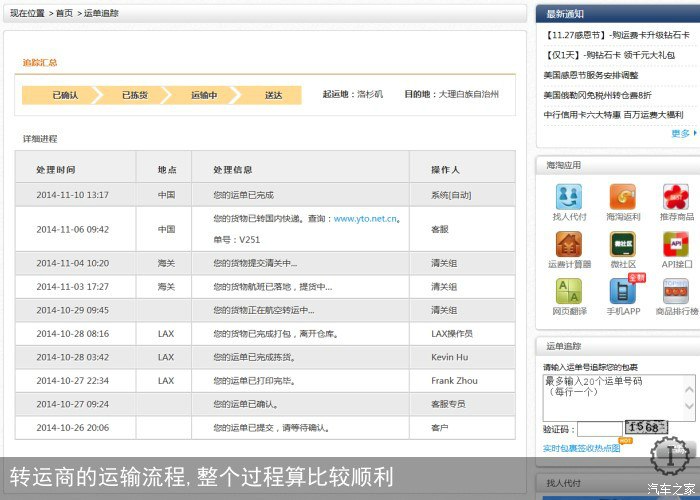The height and width of the screenshot is (500, 700).
Task: Open the 微社区 community icon
Action: pyautogui.click(x=623, y=244)
